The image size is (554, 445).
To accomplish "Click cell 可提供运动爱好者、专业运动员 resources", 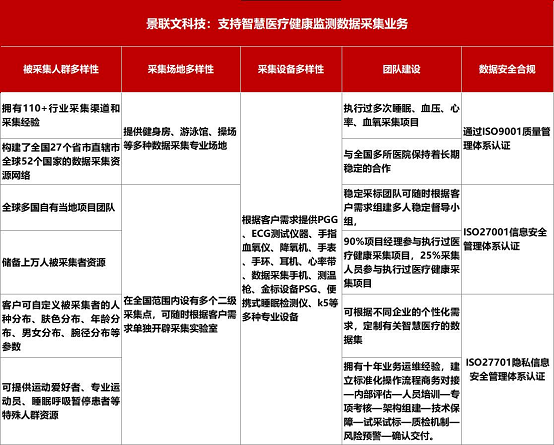I will point(61,401).
